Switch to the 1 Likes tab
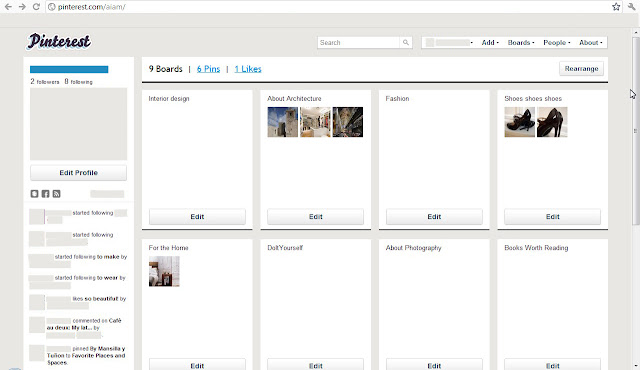This screenshot has width=640, height=370. [x=248, y=69]
